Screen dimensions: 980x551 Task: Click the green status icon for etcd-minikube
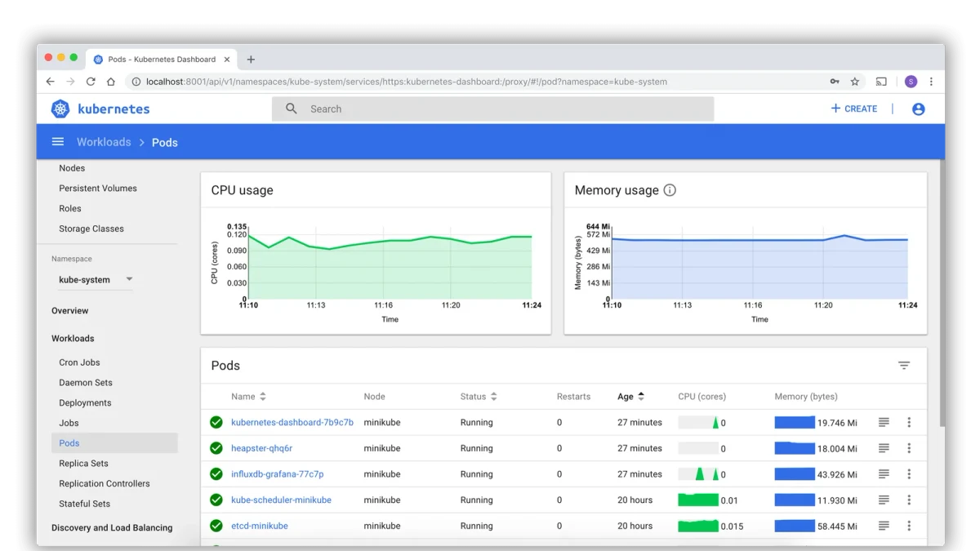216,526
